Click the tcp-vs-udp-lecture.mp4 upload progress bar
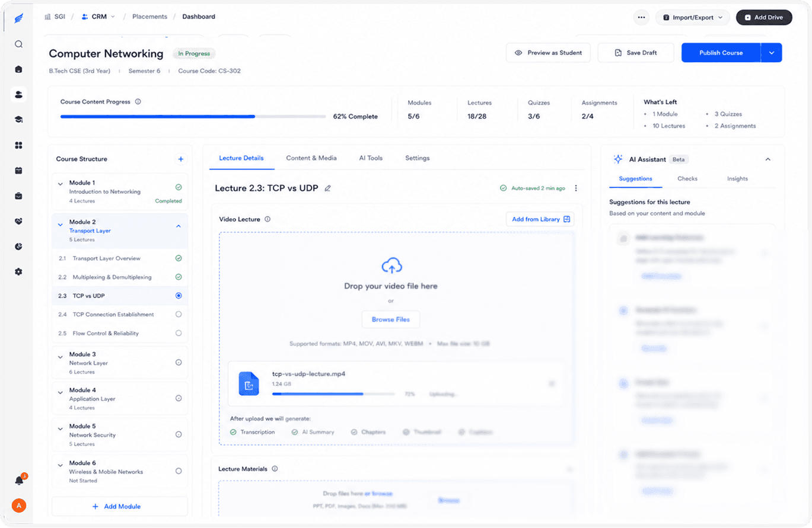Image resolution: width=812 pixels, height=528 pixels. coord(333,393)
